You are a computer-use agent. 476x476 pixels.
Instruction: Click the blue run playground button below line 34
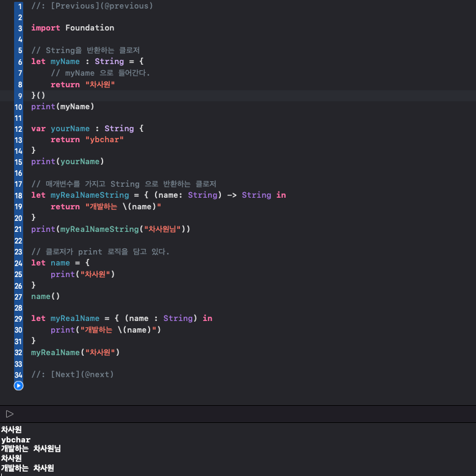click(18, 386)
